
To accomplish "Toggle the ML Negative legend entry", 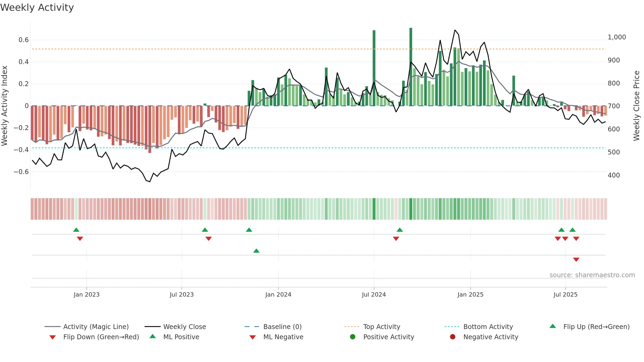I will (x=276, y=337).
